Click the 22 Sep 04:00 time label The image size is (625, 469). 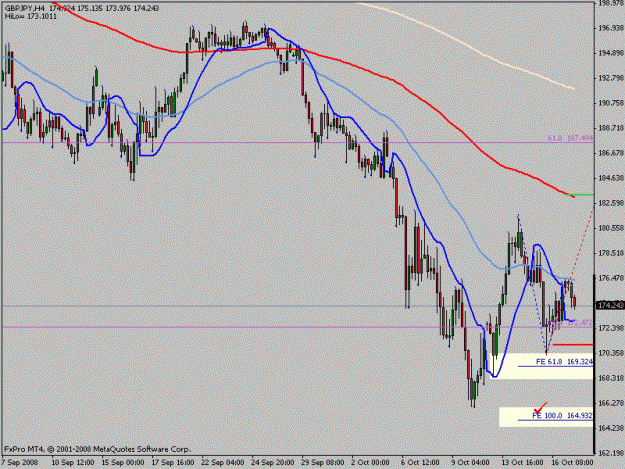(x=223, y=463)
